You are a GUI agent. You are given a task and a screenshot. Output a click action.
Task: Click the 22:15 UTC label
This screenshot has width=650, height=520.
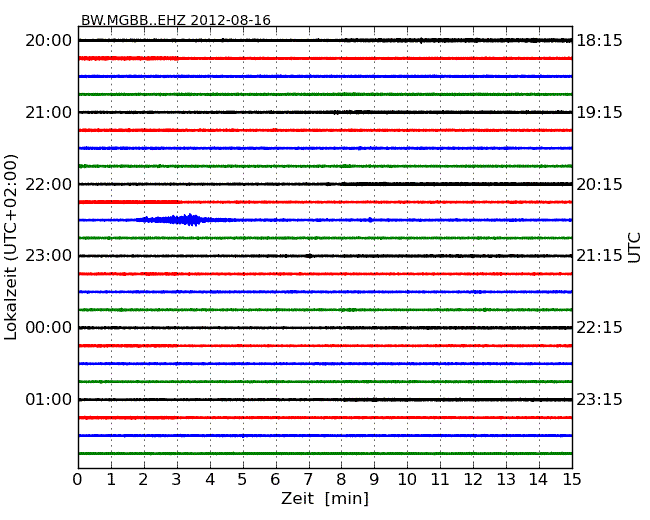point(599,328)
